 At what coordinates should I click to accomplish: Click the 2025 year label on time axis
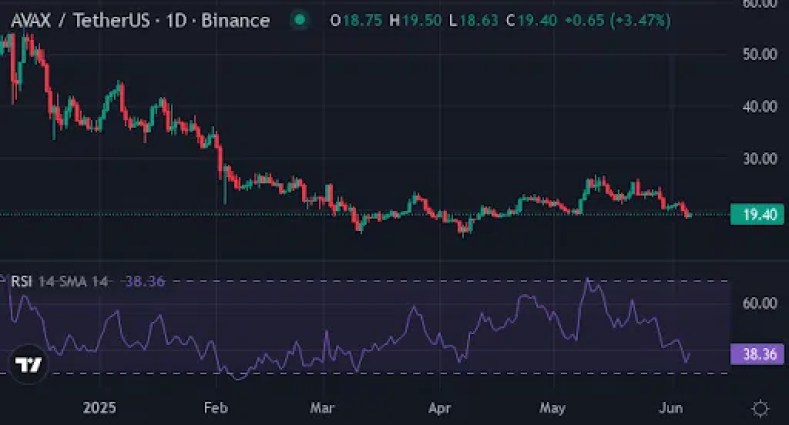[x=100, y=408]
